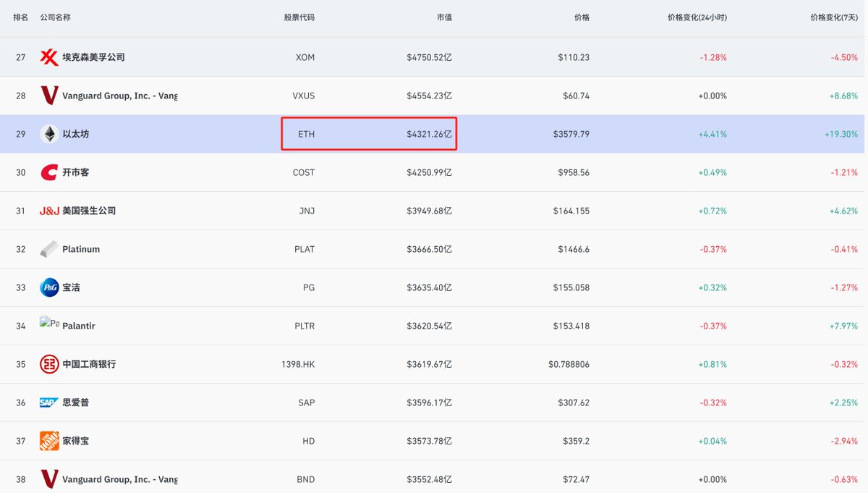Sort the table by 价格 column header

582,17
